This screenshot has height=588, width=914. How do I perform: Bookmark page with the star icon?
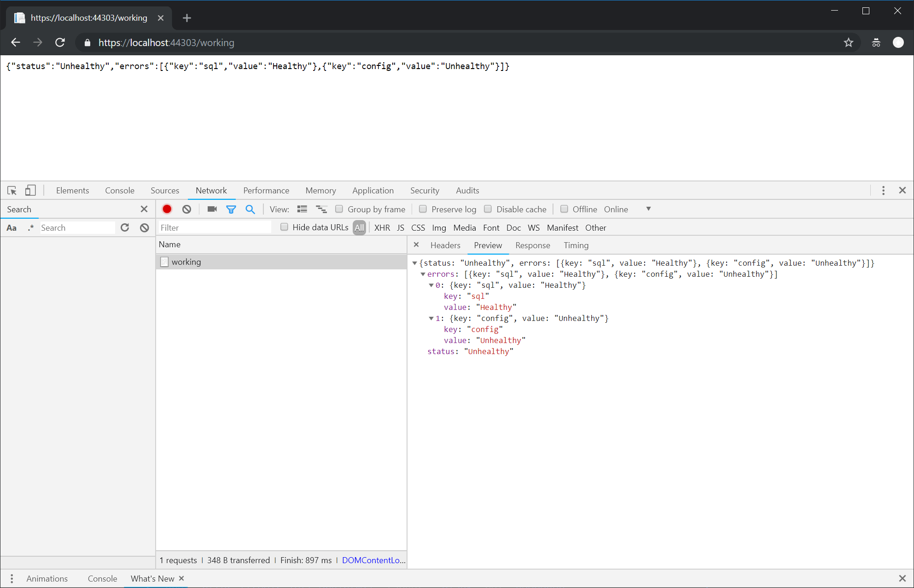(x=848, y=42)
